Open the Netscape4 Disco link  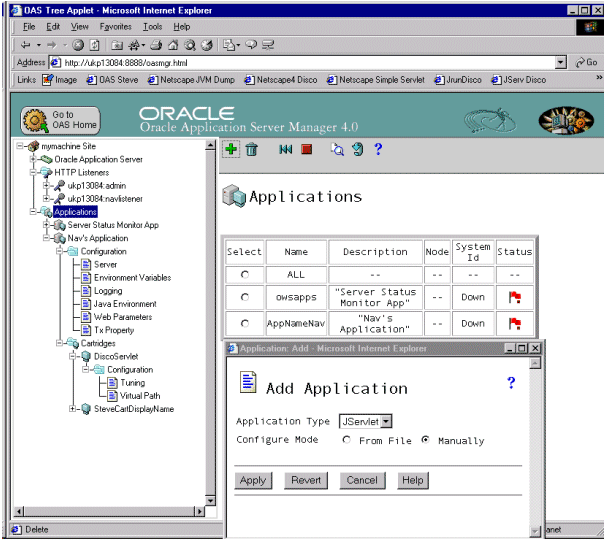(281, 80)
